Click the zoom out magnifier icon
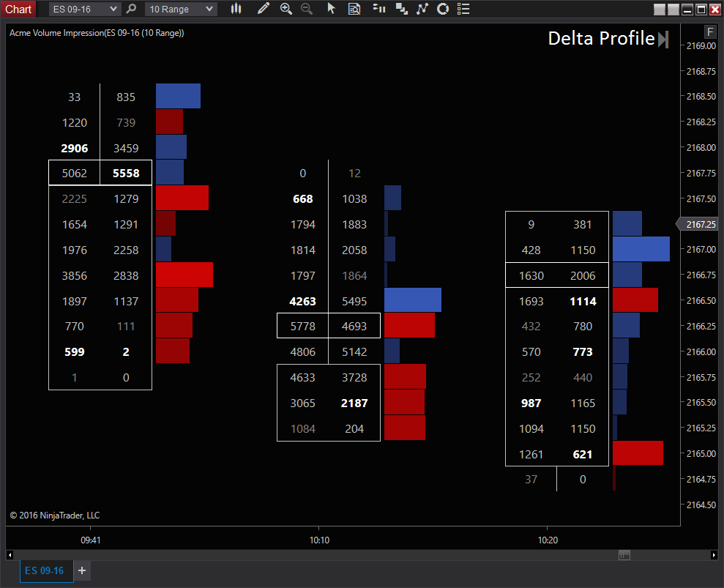The width and height of the screenshot is (724, 588). tap(307, 9)
